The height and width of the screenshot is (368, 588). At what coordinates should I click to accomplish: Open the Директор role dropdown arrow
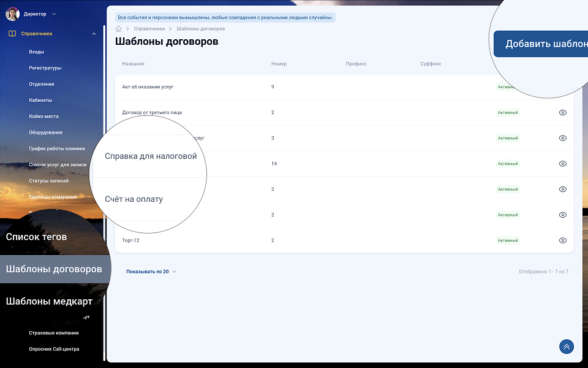click(54, 14)
